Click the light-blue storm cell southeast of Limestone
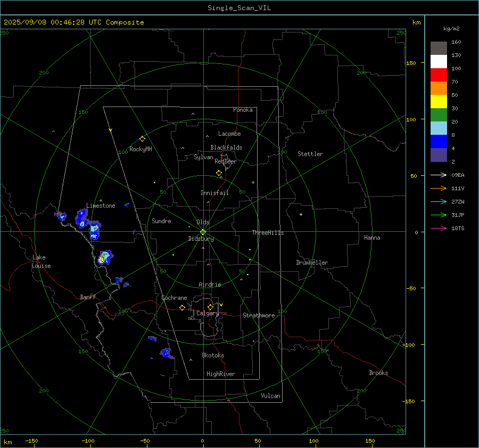This screenshot has width=479, height=448. [95, 230]
